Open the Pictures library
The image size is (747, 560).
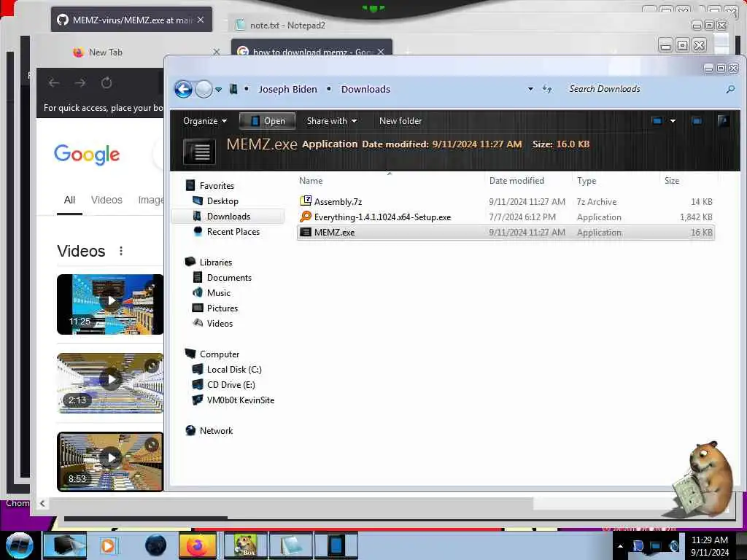[x=222, y=308]
